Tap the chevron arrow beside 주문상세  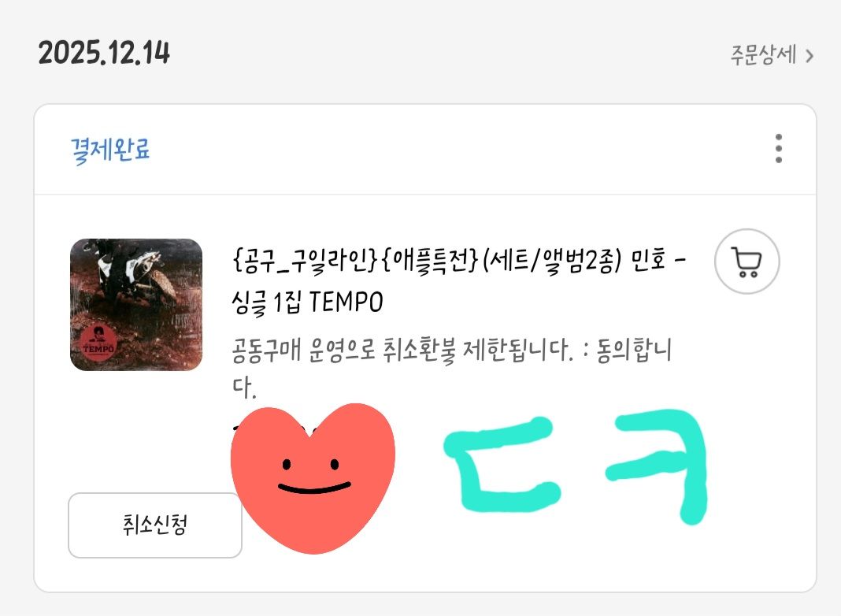point(810,56)
